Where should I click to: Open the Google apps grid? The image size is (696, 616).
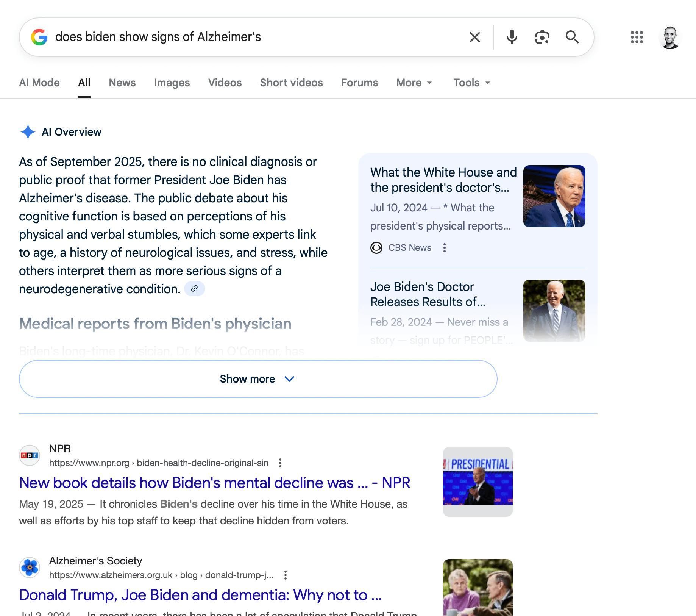coord(637,37)
